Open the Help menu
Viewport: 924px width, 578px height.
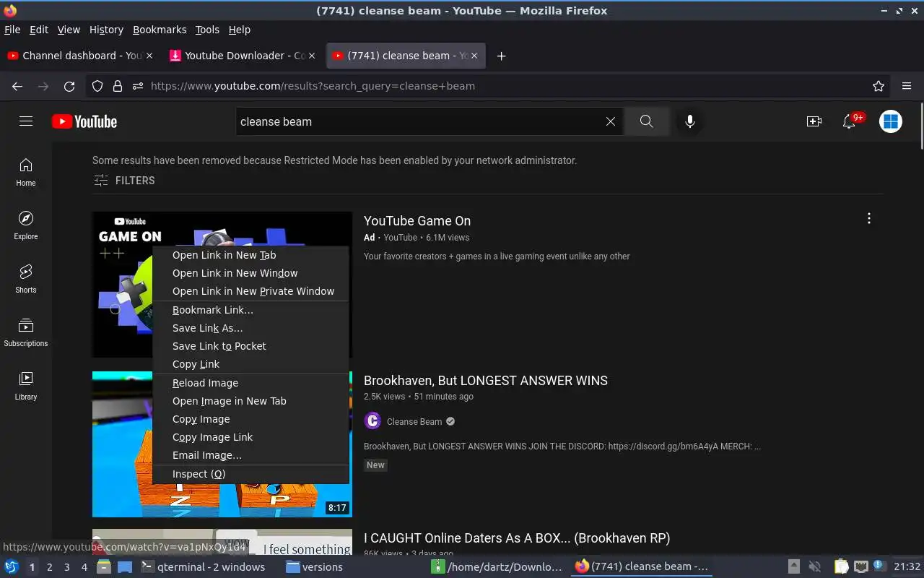(239, 30)
